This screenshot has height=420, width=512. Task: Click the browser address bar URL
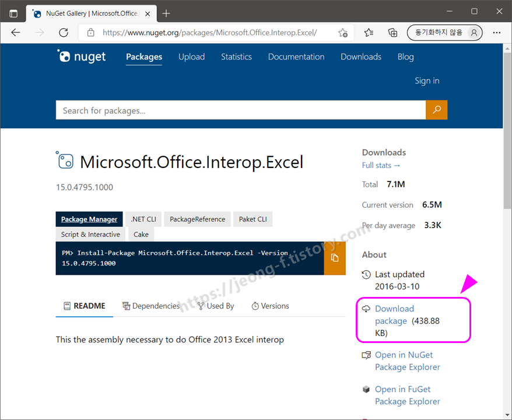click(209, 32)
